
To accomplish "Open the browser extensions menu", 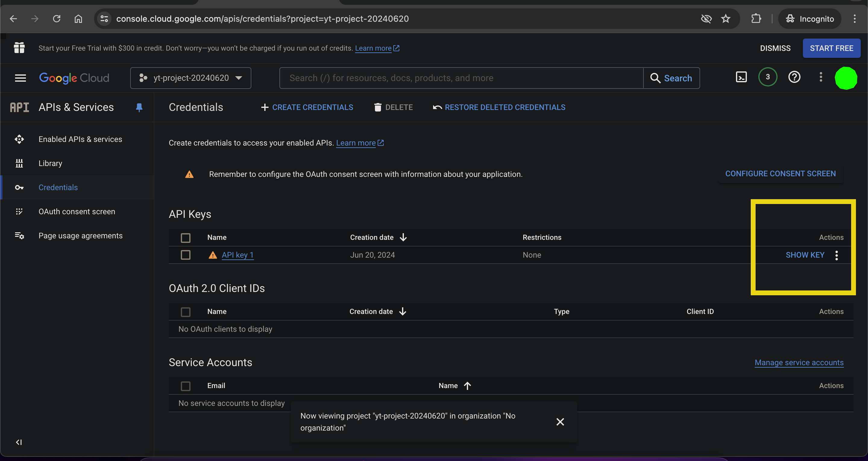I will click(x=756, y=19).
